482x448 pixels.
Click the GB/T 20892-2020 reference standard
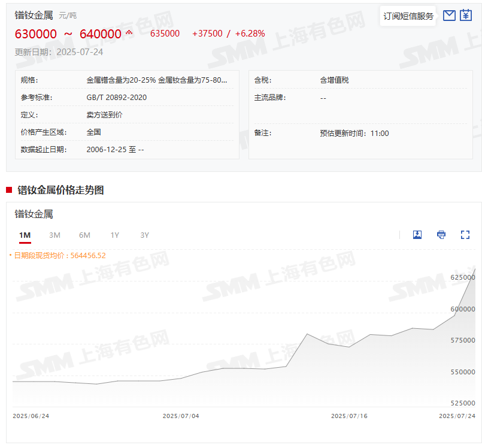point(117,97)
